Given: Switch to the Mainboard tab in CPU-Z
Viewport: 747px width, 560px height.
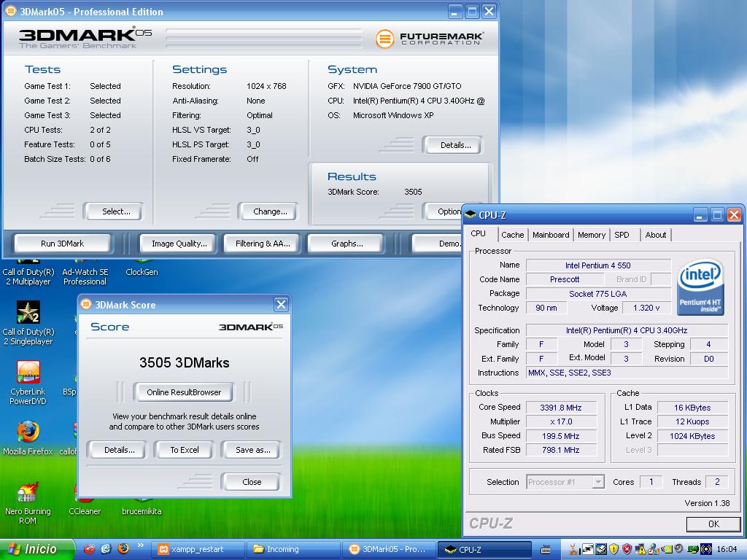Looking at the screenshot, I should pos(551,235).
